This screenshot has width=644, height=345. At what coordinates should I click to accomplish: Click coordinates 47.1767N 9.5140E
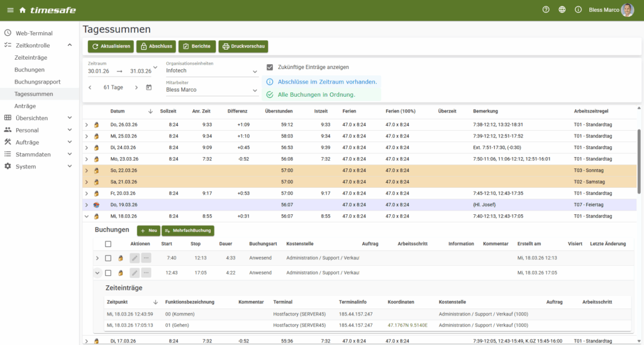pos(408,326)
